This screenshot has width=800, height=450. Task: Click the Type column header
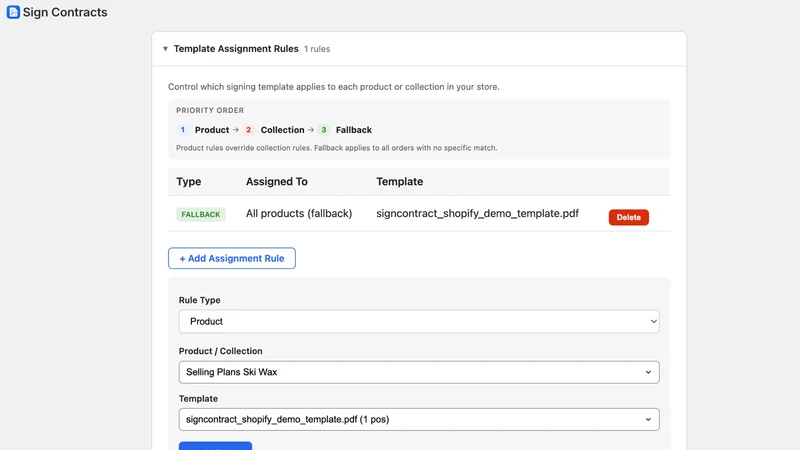189,182
